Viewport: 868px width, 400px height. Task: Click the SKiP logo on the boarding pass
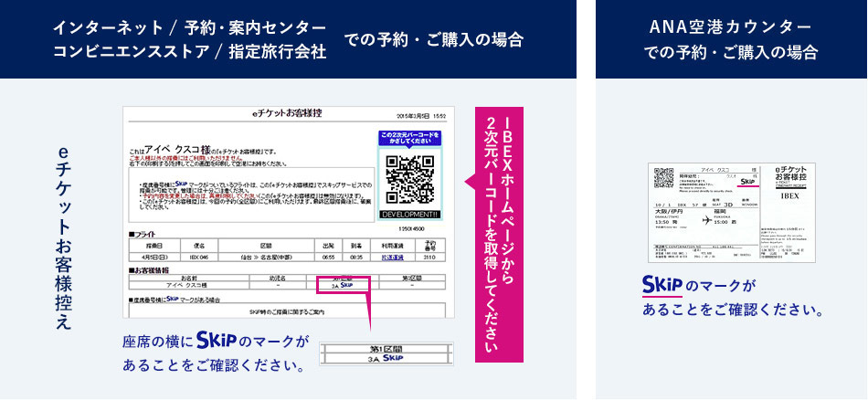click(x=747, y=181)
